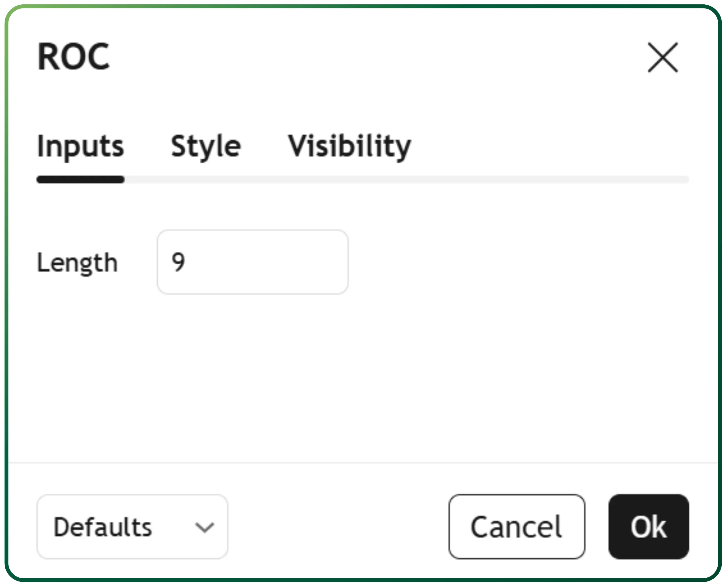This screenshot has height=588, width=728.
Task: Click the active Inputs tab underline
Action: (x=80, y=179)
